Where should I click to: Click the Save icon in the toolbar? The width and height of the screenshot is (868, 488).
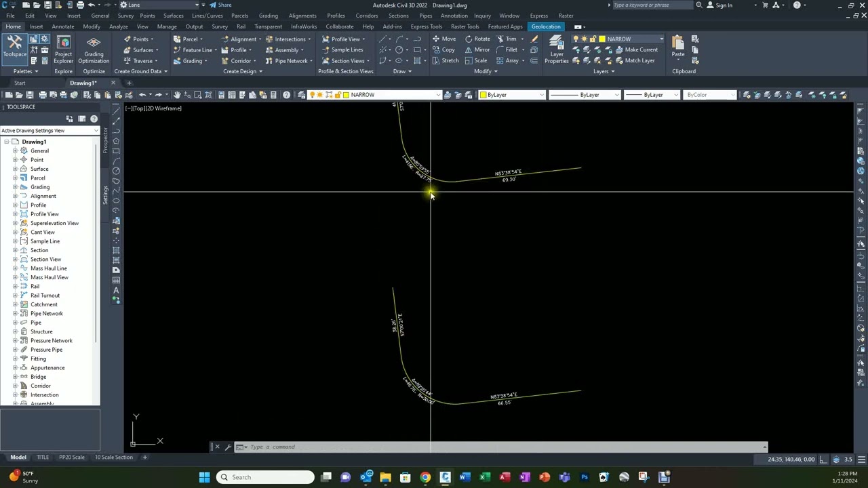coord(29,95)
